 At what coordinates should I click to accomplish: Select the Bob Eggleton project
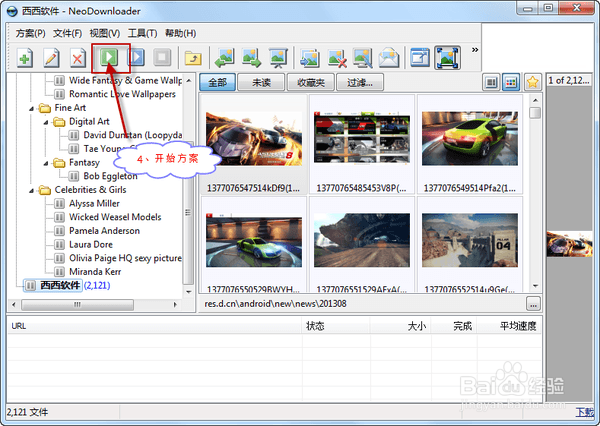(110, 176)
